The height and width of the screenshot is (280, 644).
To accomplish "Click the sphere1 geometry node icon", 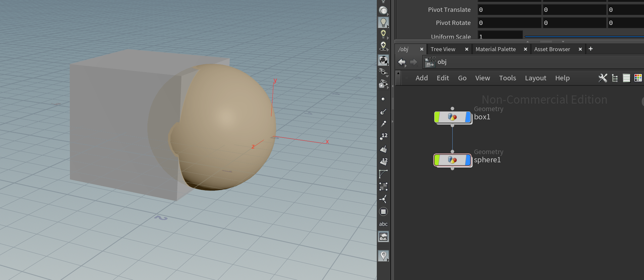I will [452, 160].
